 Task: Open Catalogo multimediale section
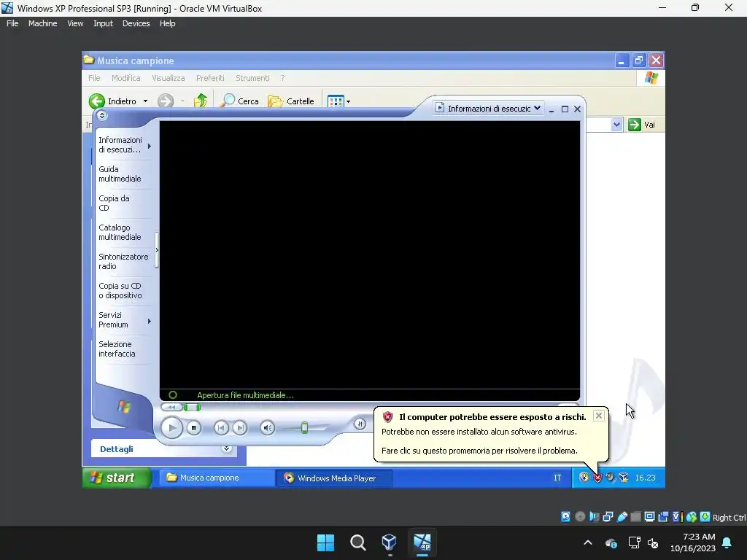pyautogui.click(x=120, y=232)
